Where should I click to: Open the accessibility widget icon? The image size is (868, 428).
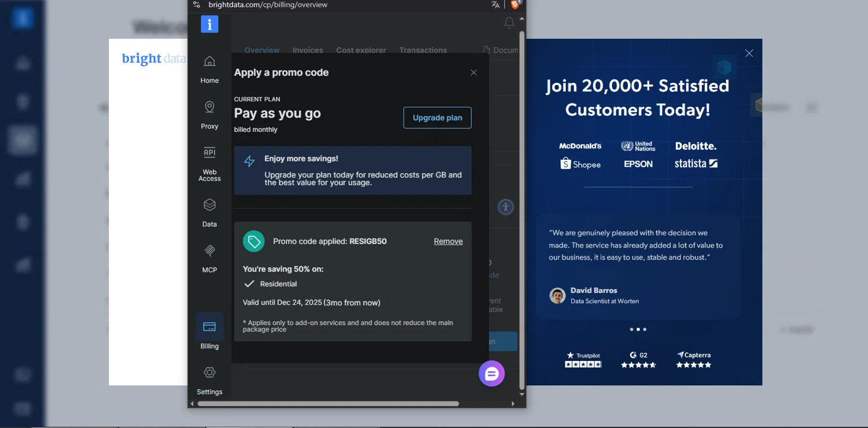506,207
